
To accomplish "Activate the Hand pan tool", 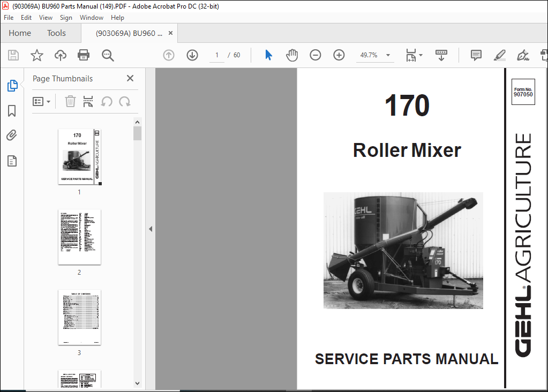I will (x=292, y=55).
